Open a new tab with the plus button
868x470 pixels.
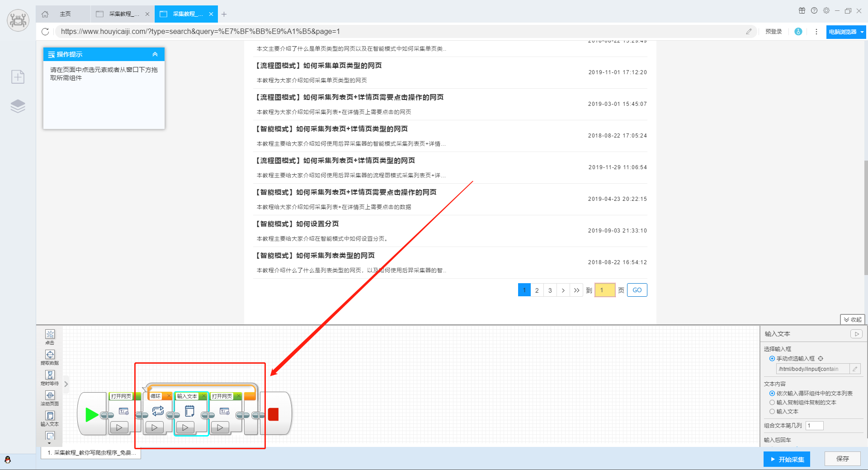coord(224,14)
